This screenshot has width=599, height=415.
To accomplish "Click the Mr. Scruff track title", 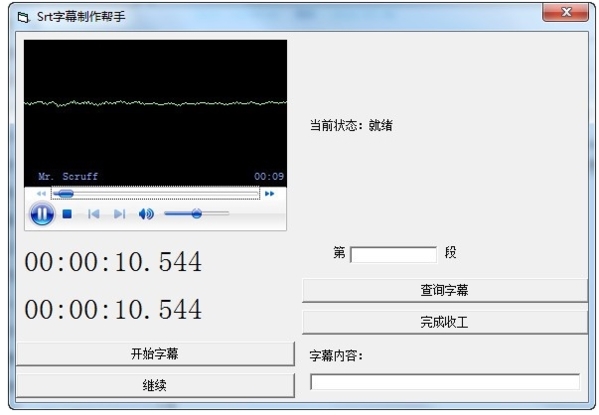I will click(68, 176).
